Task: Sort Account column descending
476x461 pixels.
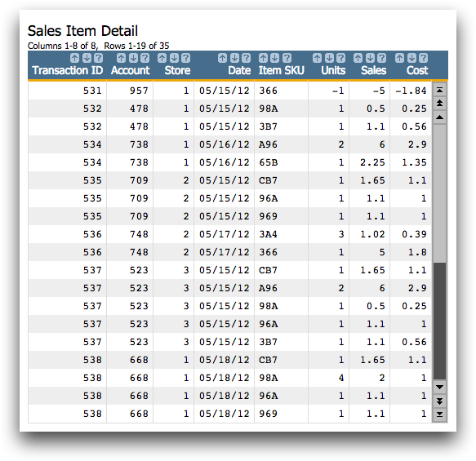Action: click(x=133, y=58)
